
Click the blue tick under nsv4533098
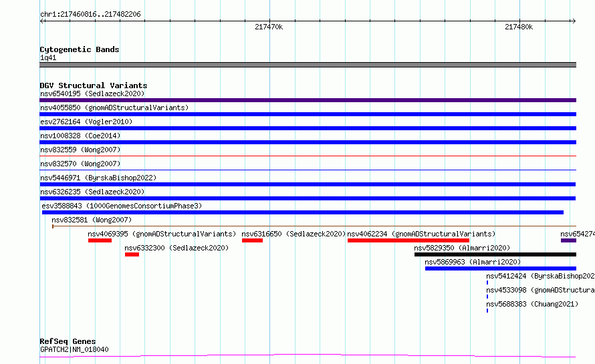point(487,297)
